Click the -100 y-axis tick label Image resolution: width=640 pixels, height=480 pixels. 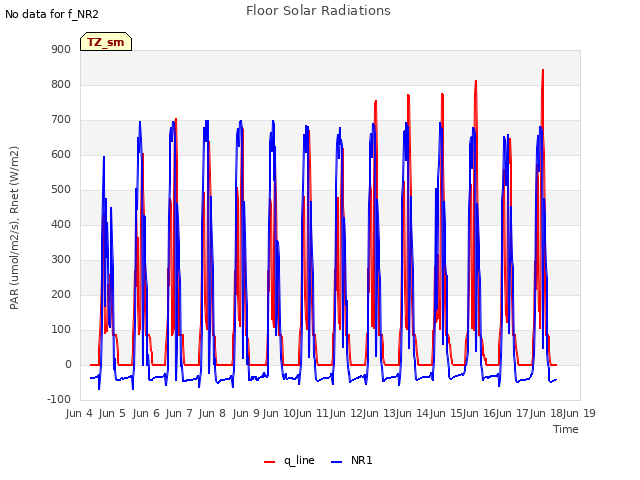click(59, 400)
